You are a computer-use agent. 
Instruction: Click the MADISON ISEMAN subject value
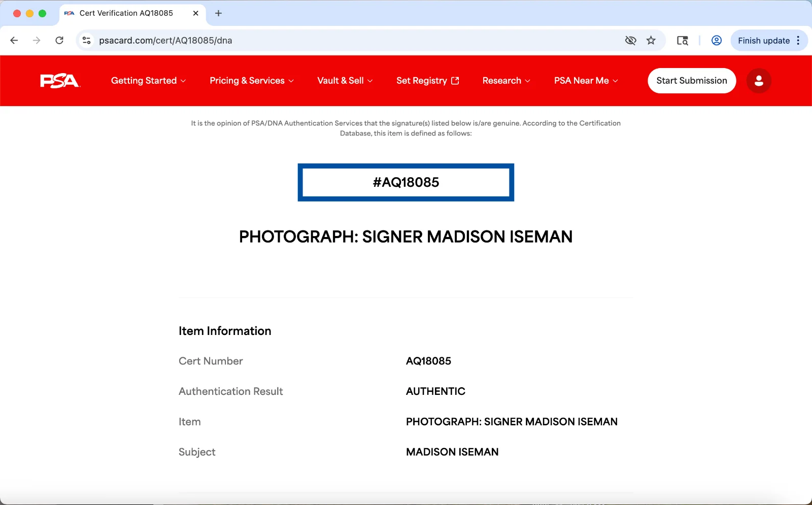pos(452,452)
